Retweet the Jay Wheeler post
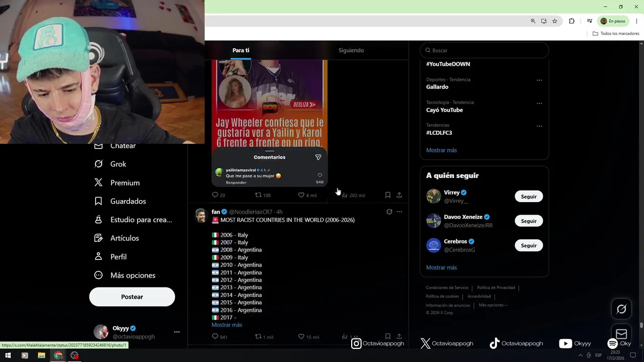 (x=258, y=195)
